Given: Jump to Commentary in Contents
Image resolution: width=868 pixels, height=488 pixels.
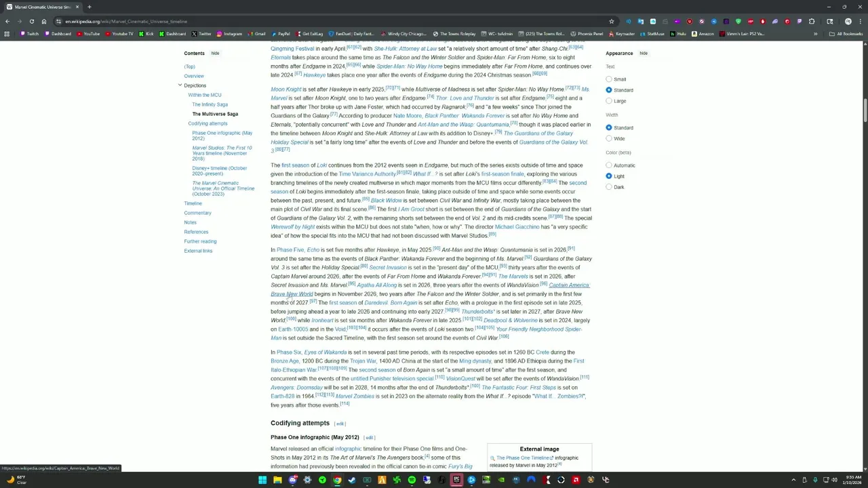Looking at the screenshot, I should tap(198, 213).
